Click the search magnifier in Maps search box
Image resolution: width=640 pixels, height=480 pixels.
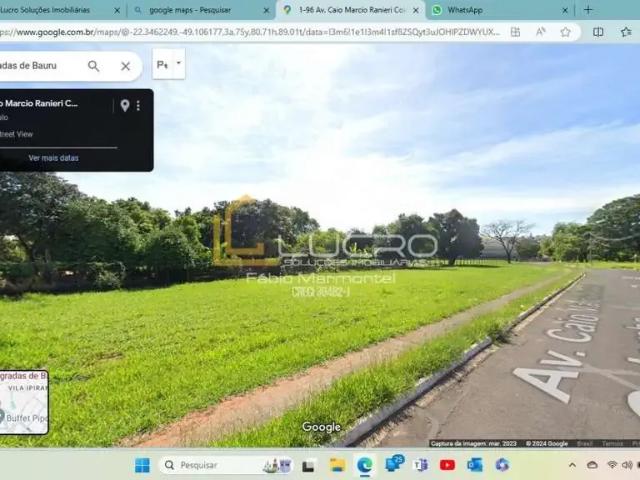[93, 66]
